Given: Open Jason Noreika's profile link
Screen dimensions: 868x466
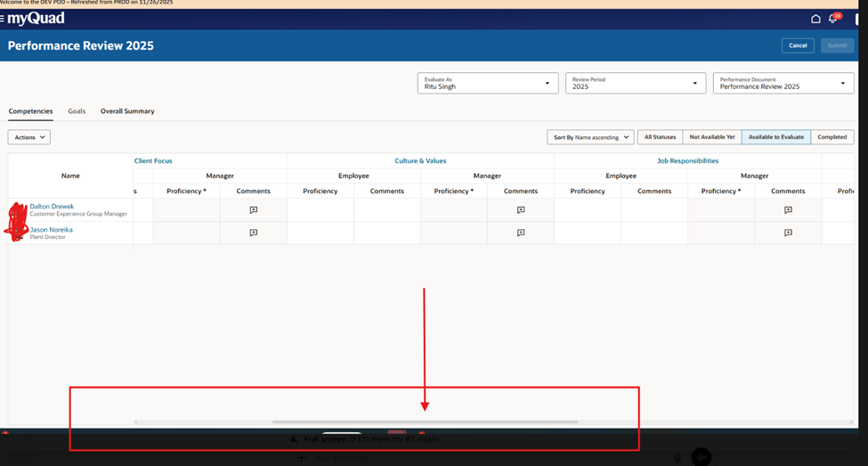Looking at the screenshot, I should [51, 229].
